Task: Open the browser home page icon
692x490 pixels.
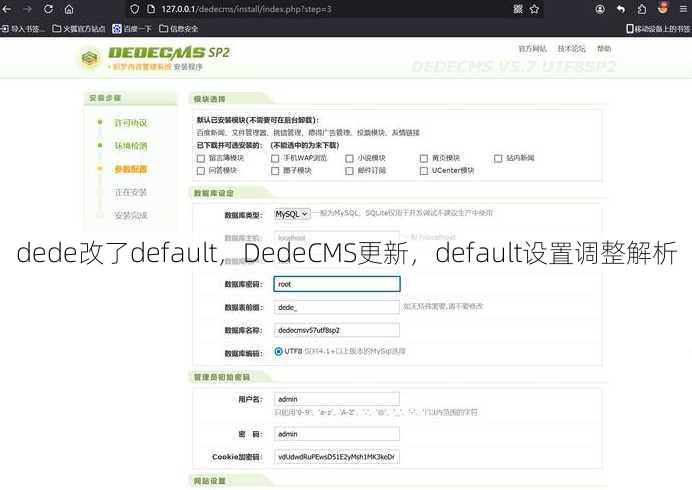Action: tap(69, 9)
